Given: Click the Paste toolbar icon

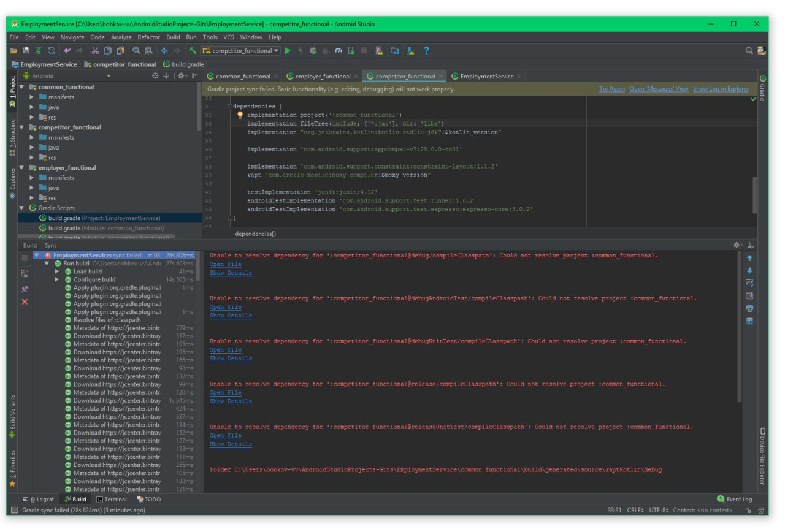Looking at the screenshot, I should tap(121, 51).
